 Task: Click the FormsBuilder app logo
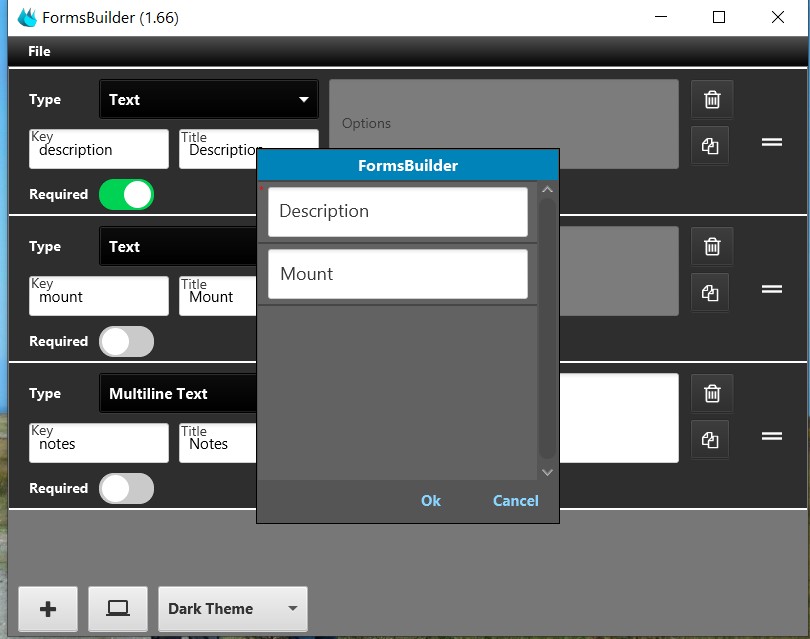point(27,18)
